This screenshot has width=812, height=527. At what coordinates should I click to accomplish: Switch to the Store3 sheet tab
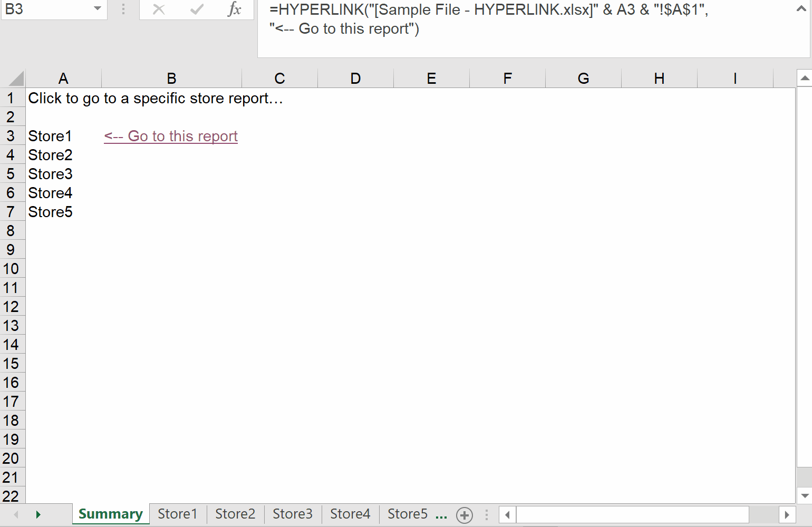293,514
